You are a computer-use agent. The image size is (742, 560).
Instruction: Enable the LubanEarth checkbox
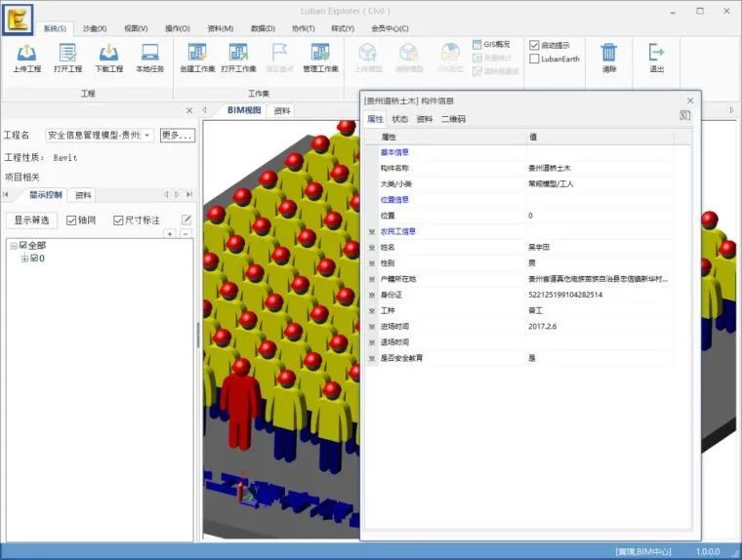(534, 59)
